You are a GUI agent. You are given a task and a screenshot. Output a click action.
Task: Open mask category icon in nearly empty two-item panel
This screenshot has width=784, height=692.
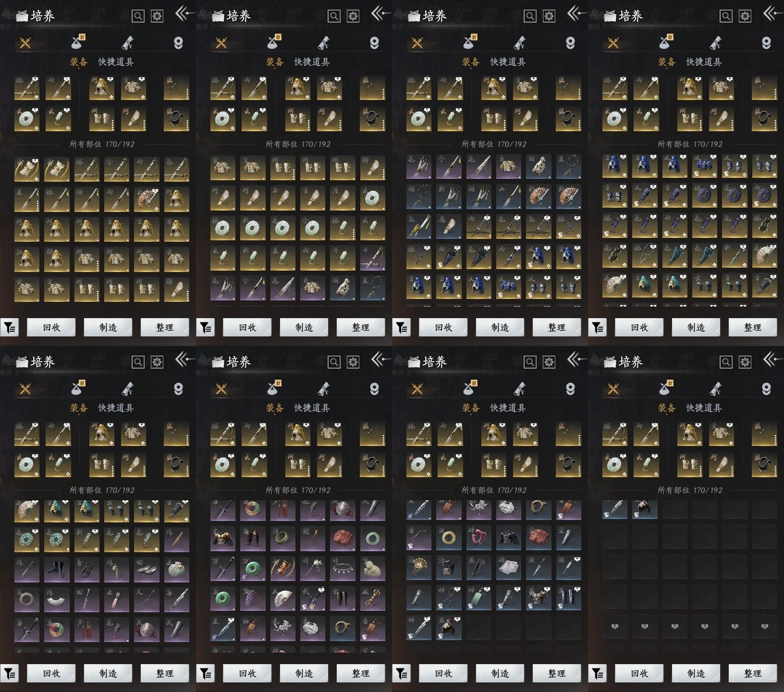[766, 389]
